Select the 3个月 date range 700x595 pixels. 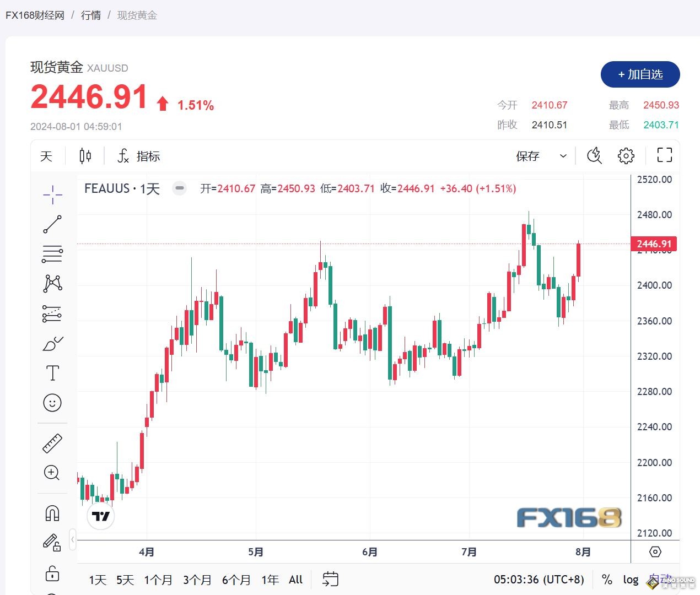pos(197,580)
